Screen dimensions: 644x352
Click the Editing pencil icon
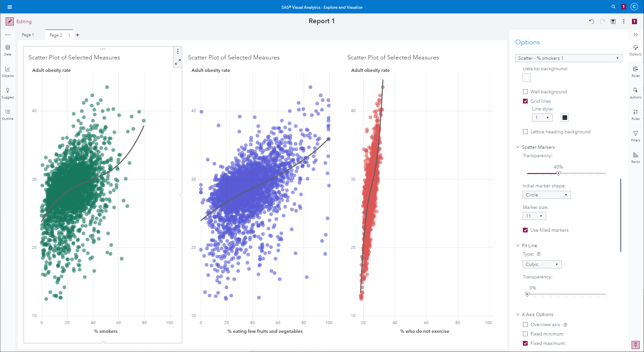tap(10, 21)
